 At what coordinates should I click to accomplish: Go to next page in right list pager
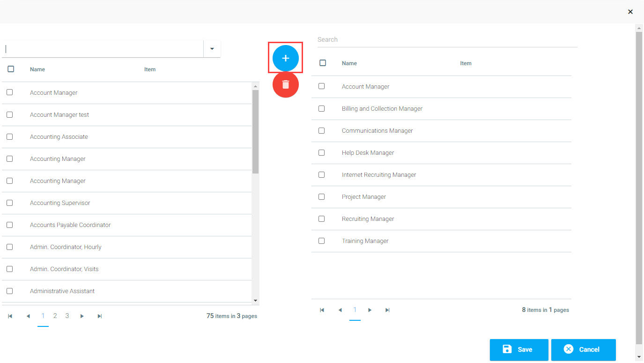click(370, 310)
